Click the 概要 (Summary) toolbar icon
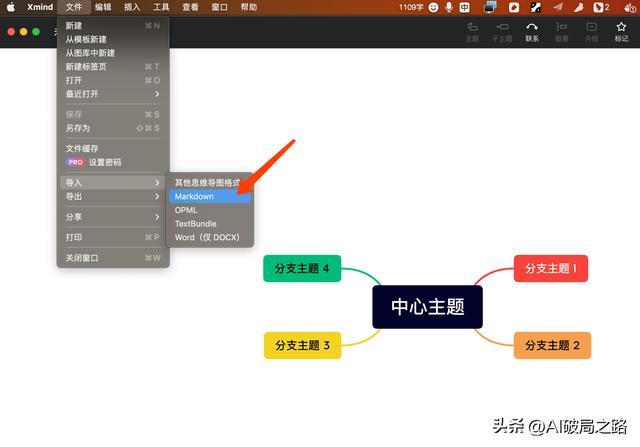640x447 pixels. coord(562,31)
